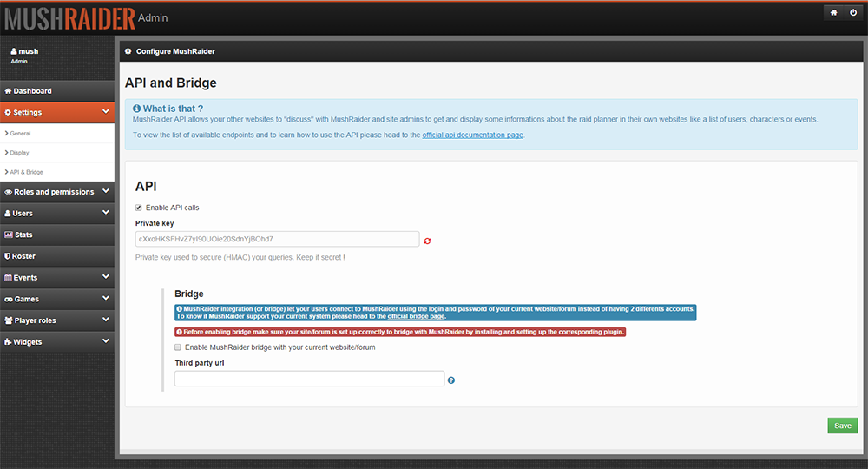Click the Admin text beside the logo
The image size is (868, 469).
click(x=153, y=17)
